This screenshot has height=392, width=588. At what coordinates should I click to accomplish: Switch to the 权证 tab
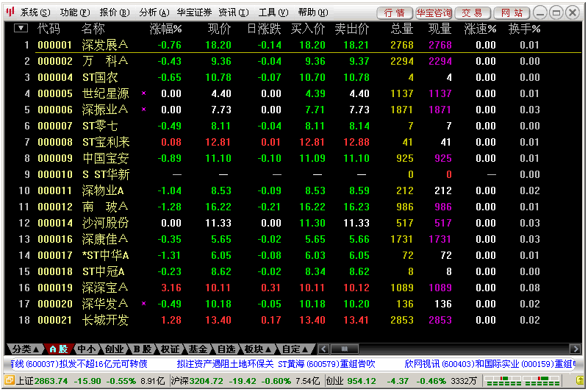(x=170, y=349)
